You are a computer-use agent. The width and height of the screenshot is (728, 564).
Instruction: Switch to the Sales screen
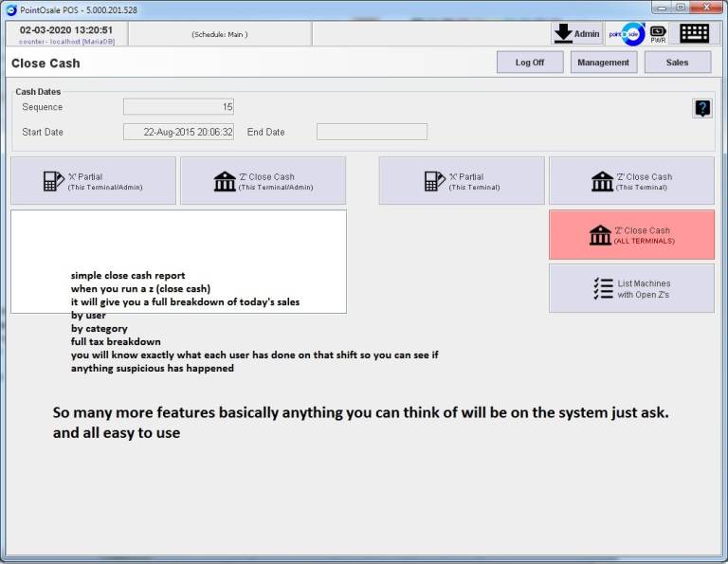678,63
